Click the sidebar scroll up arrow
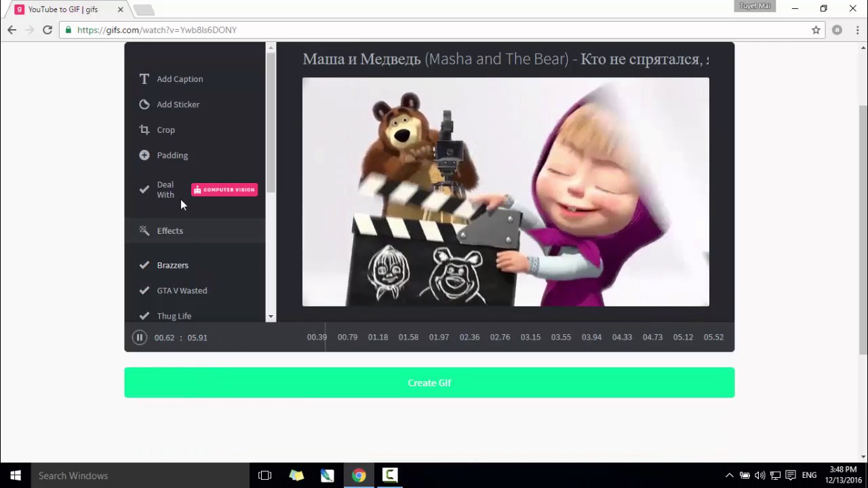The height and width of the screenshot is (488, 868). [271, 47]
